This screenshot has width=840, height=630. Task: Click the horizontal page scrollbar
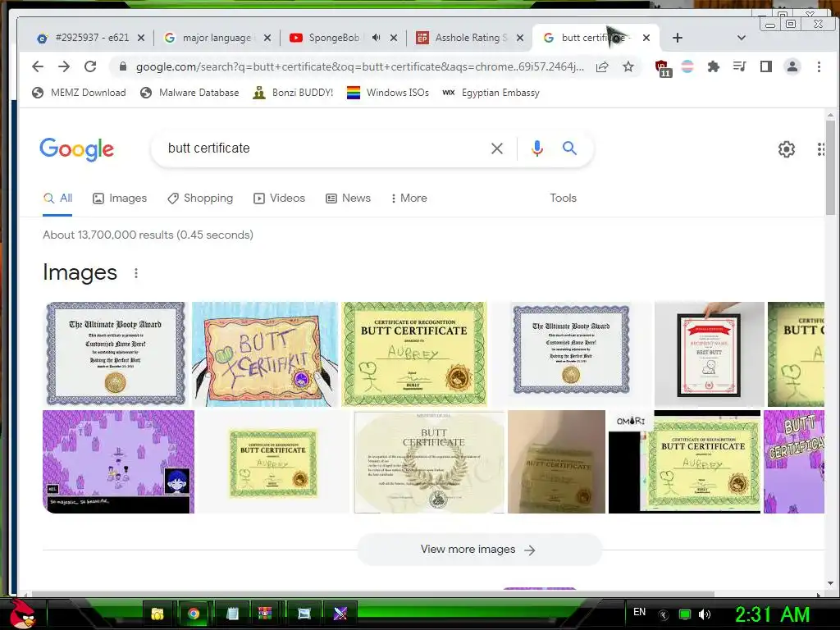[373, 594]
